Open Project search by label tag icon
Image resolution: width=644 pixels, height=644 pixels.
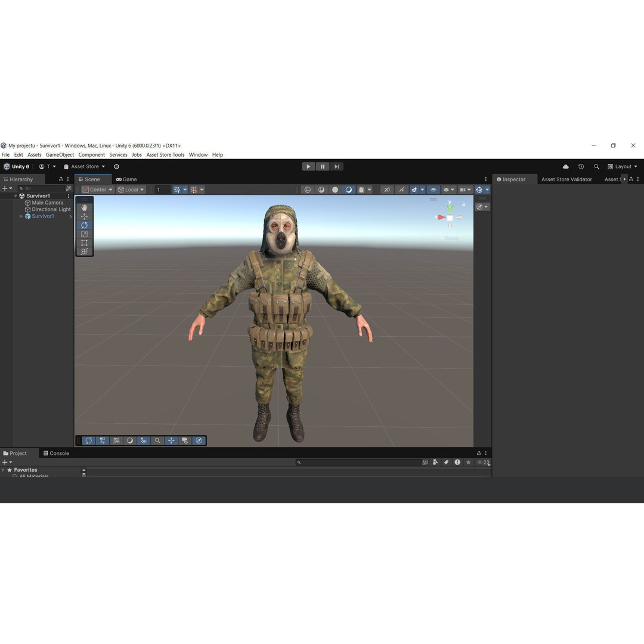point(447,463)
